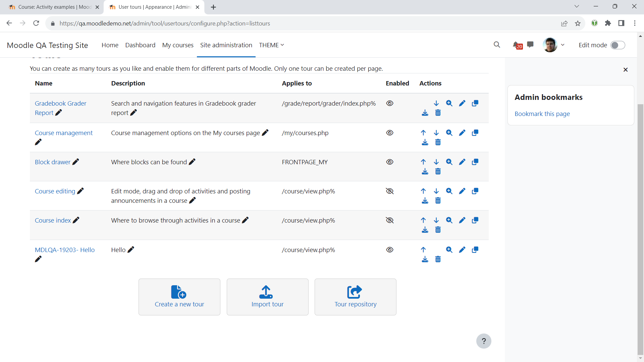Screen dimensions: 644x362
Task: Open the help question mark button
Action: click(484, 341)
